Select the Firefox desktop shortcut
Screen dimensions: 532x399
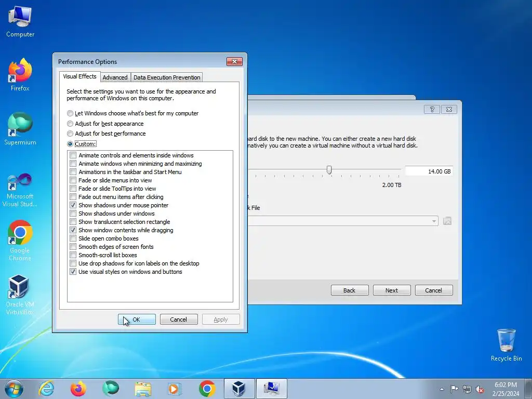(x=20, y=75)
